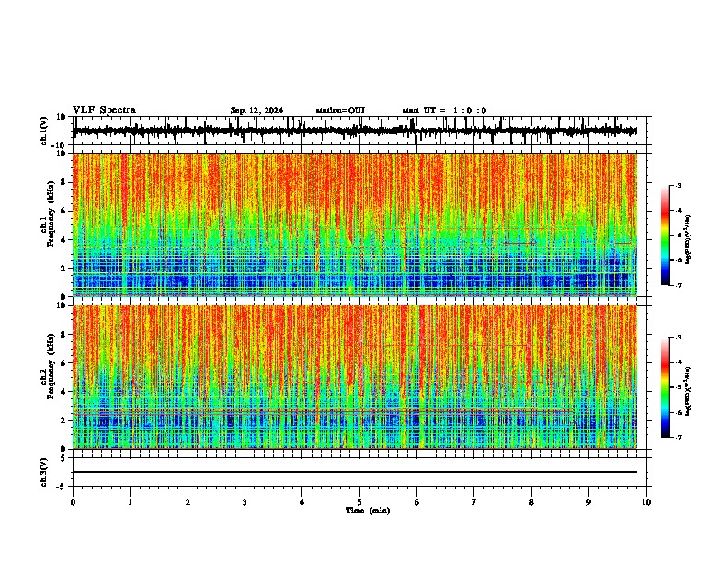Click the ch.1 spectrogram color scale bar
Image resolution: width=728 pixels, height=563 pixels.
click(x=665, y=236)
